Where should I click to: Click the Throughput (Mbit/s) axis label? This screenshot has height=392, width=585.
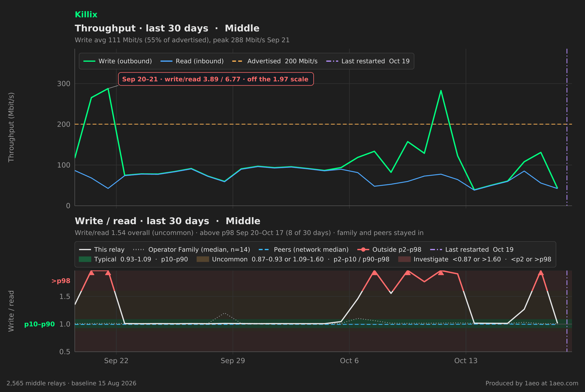11,127
